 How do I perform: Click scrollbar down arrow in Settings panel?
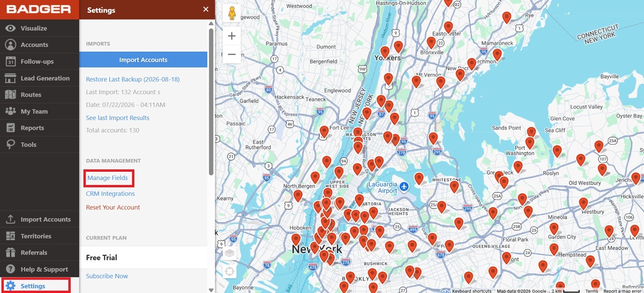(211, 289)
